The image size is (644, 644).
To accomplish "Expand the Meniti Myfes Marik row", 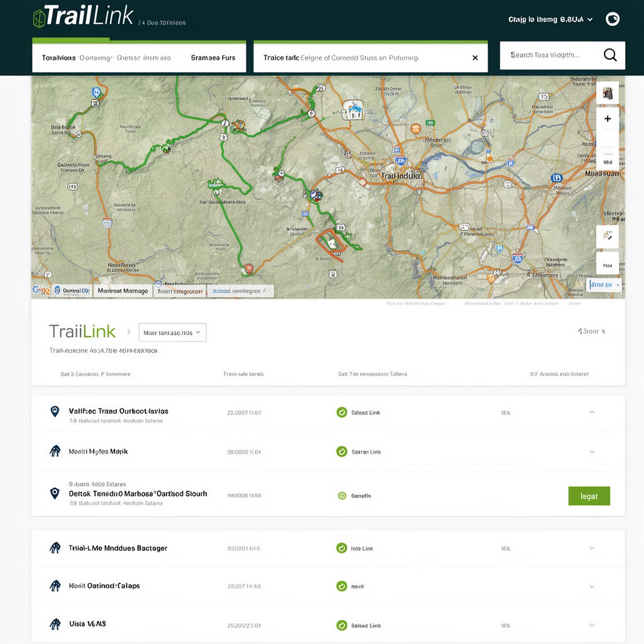I will pos(592,452).
